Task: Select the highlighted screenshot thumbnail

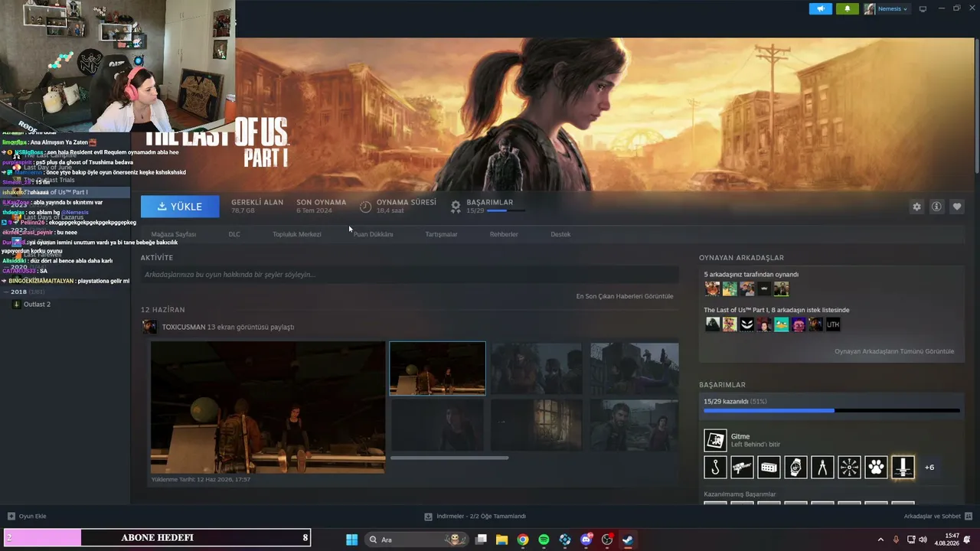Action: [437, 368]
